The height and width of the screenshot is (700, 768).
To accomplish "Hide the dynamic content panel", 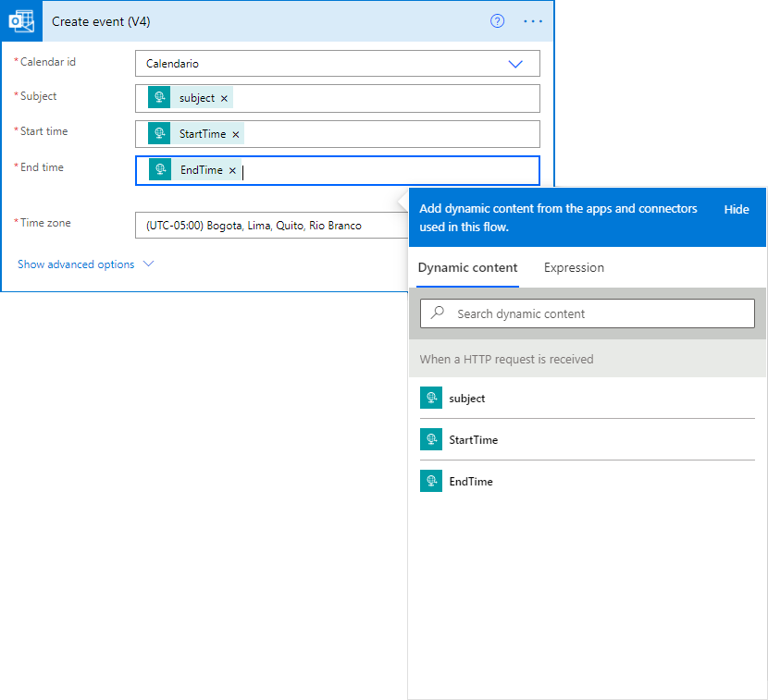I will pos(737,210).
